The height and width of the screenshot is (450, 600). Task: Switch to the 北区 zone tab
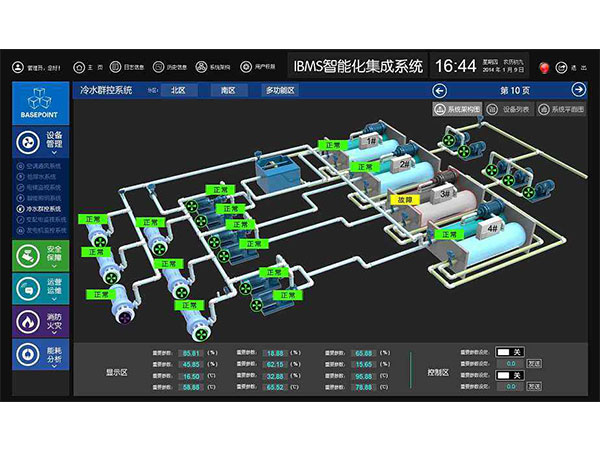click(x=178, y=91)
